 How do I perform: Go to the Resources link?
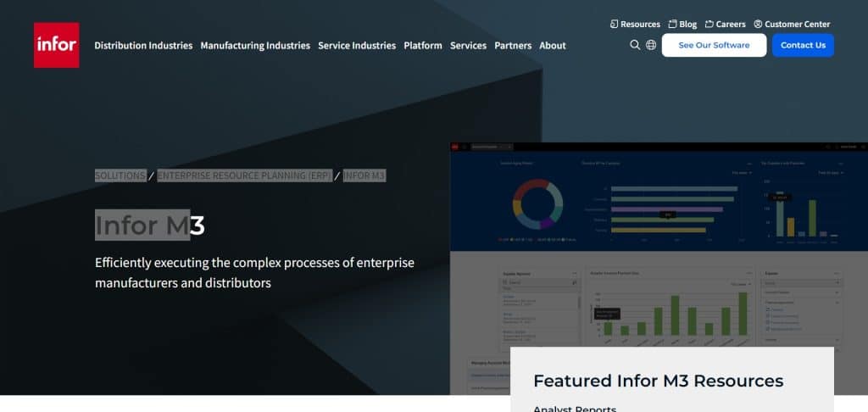coord(641,24)
